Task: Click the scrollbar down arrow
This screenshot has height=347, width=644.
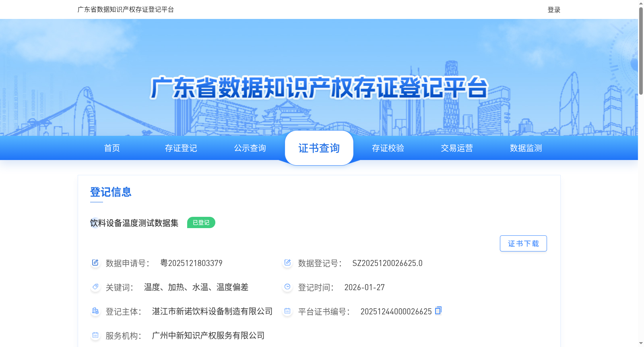Action: [641, 343]
